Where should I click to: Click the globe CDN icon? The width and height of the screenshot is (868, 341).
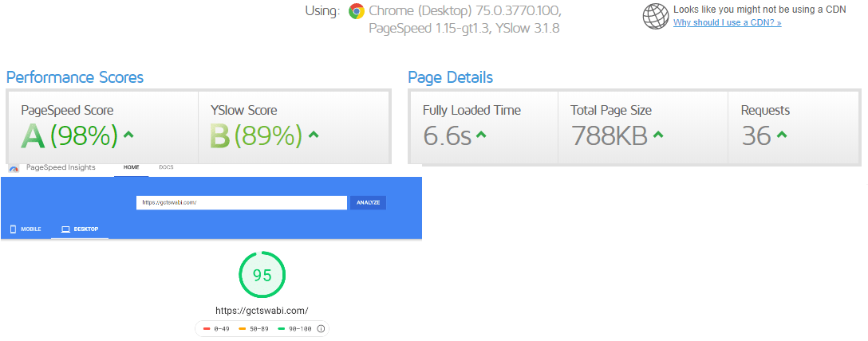pos(656,16)
